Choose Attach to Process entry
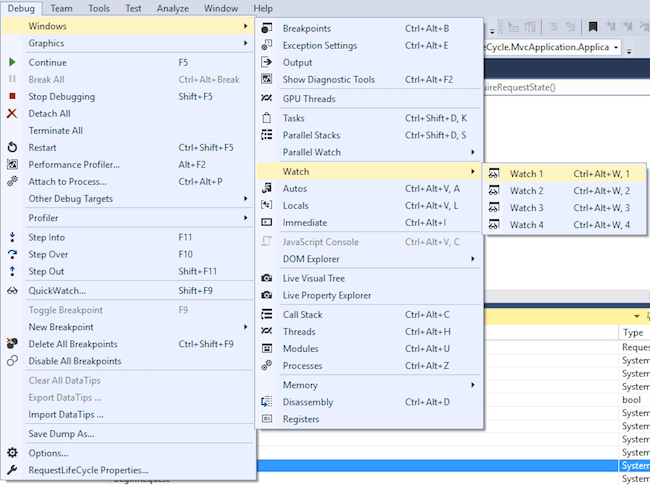 128,181
